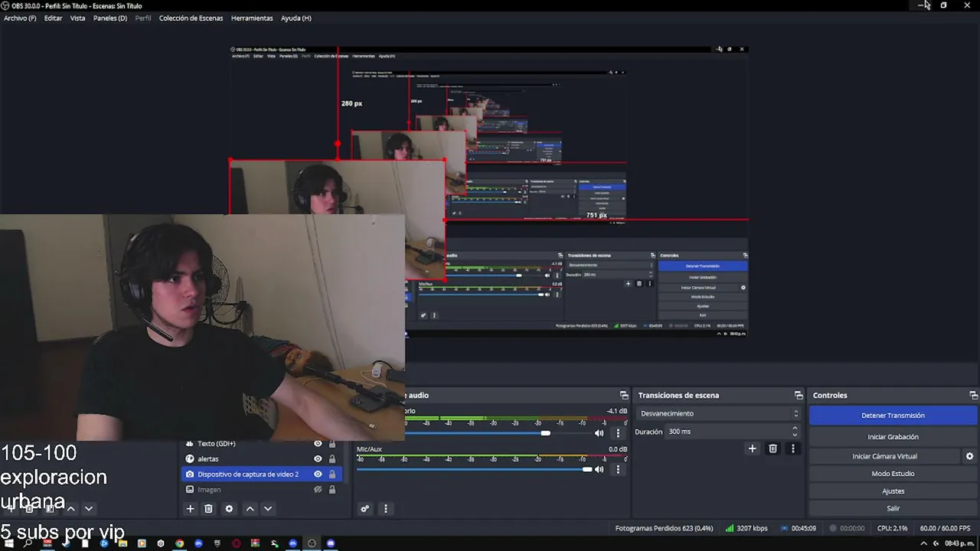Open the audio mixer options menu
Image resolution: width=980 pixels, height=551 pixels.
(385, 509)
